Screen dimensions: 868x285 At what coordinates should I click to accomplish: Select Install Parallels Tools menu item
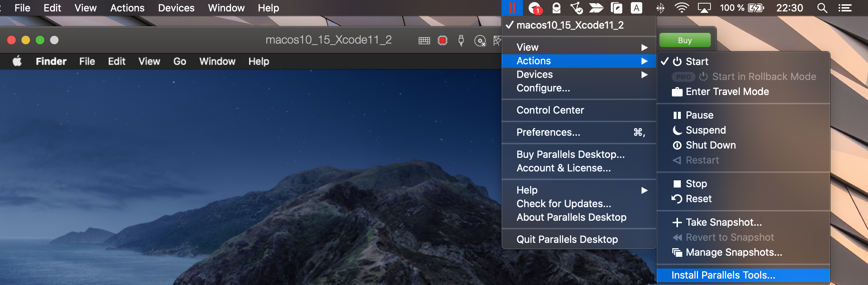coord(723,275)
